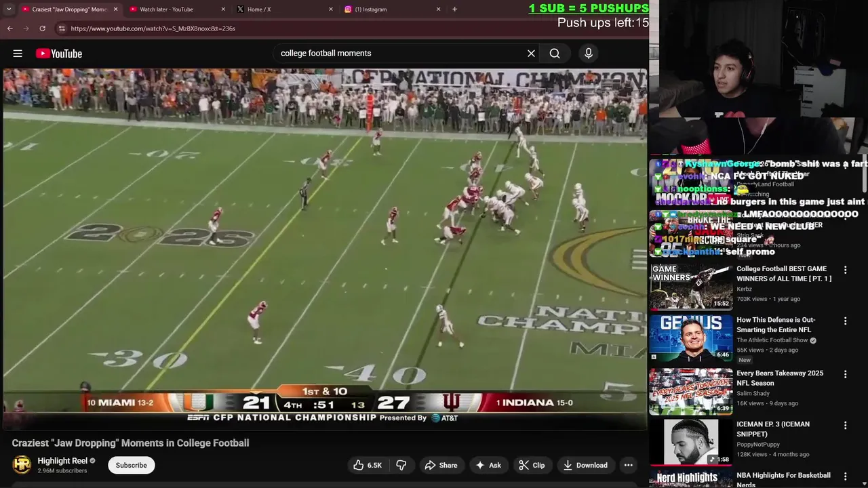Screen dimensions: 868x488
Task: Open options menu for Every Bears Takeaway video
Action: (x=845, y=374)
